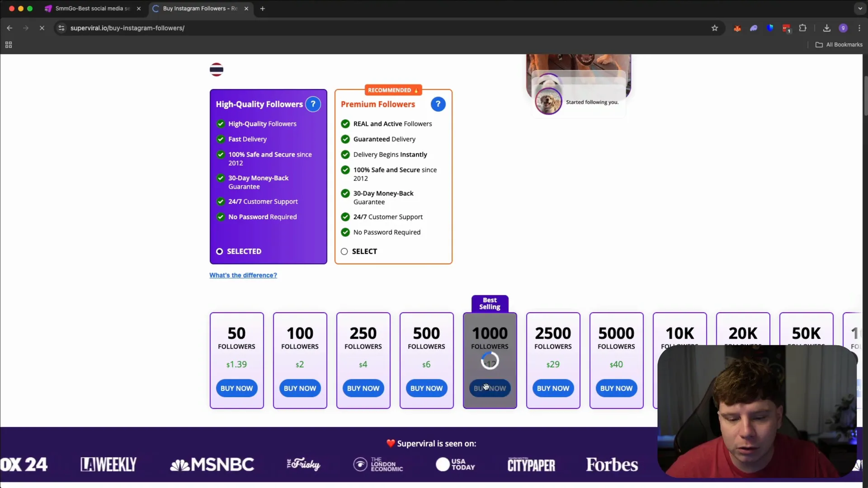The width and height of the screenshot is (868, 488).
Task: Click the Premium Followers card title
Action: click(x=378, y=104)
